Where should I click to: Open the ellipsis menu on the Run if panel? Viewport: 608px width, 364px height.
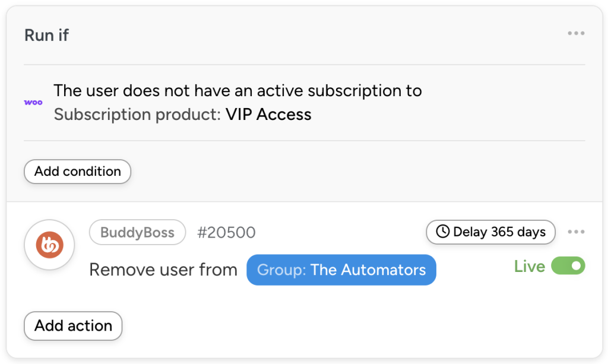point(576,33)
